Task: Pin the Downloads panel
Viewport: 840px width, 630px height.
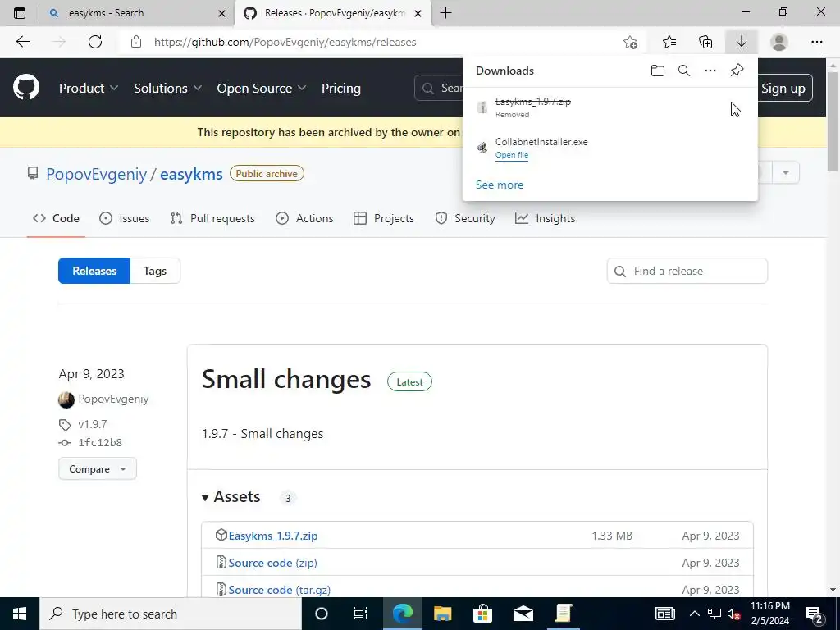Action: [737, 71]
